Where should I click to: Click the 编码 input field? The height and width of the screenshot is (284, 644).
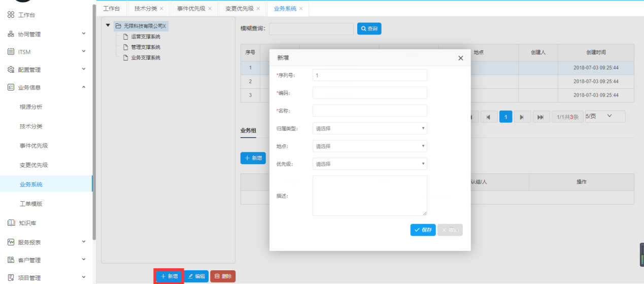pos(369,93)
